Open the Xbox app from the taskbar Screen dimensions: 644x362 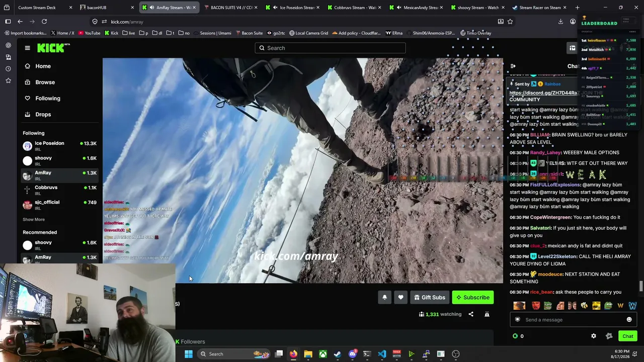323,354
